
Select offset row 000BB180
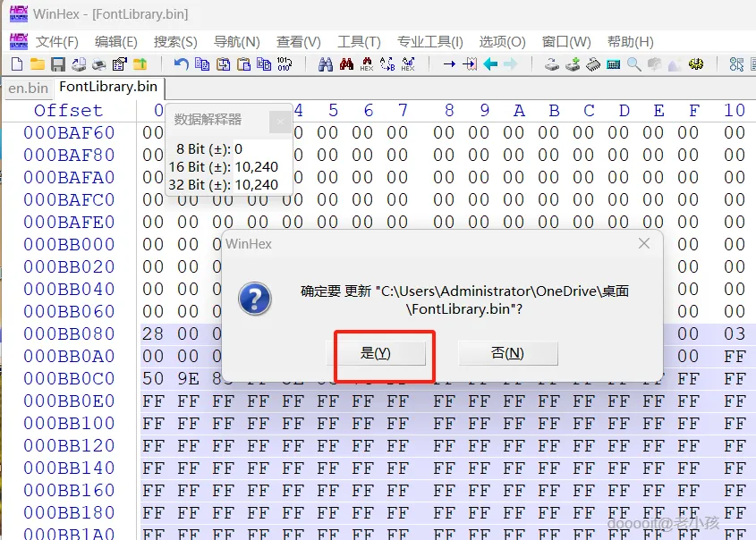69,513
